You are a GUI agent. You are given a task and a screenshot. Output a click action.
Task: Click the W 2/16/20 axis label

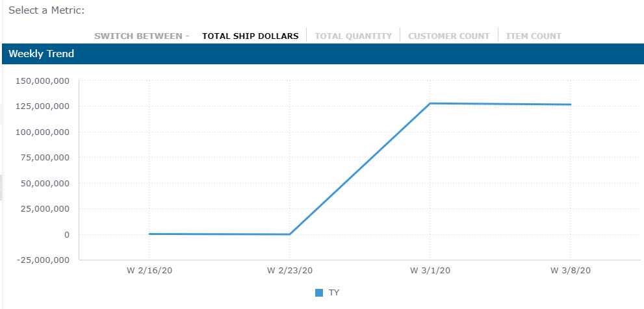[149, 270]
